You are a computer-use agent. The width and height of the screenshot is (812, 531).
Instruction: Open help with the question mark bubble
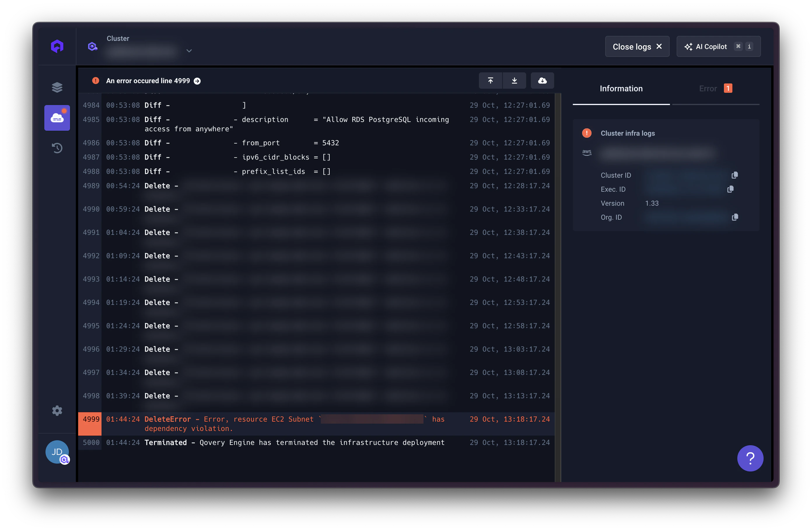[x=750, y=458]
